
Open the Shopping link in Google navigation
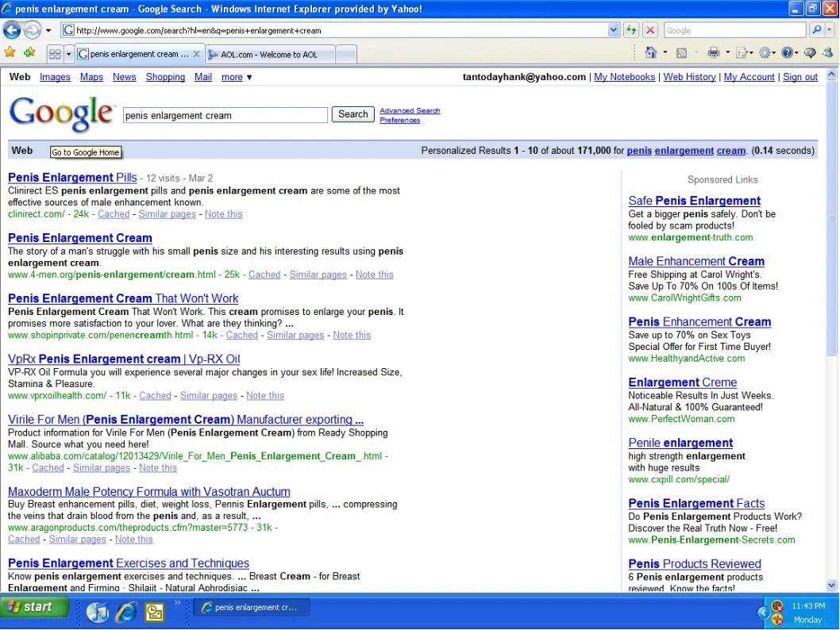[165, 77]
